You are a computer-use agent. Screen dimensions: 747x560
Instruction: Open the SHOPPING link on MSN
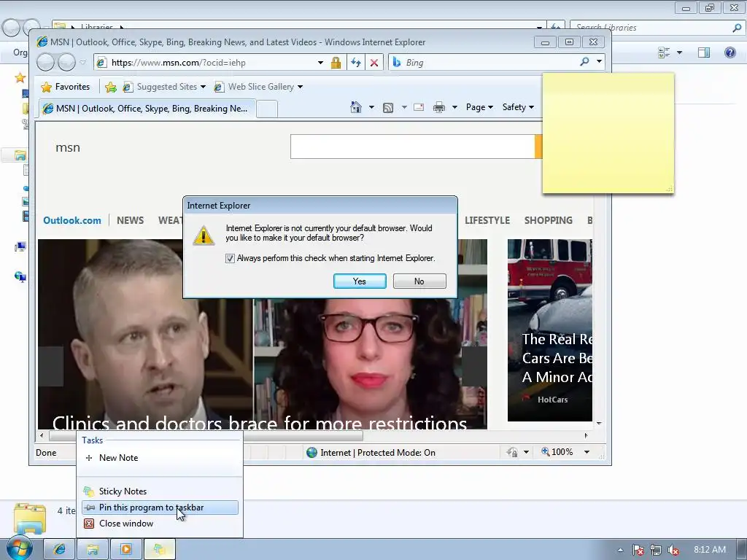[549, 220]
